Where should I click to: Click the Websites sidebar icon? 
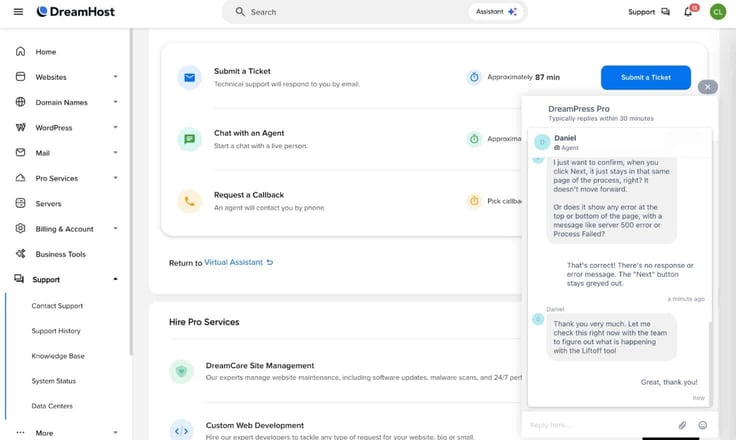(20, 77)
